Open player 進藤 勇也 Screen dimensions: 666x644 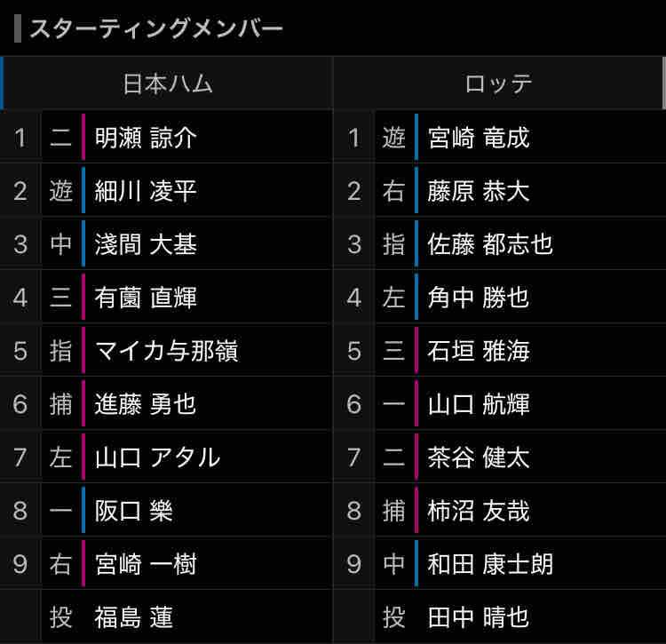pos(146,404)
